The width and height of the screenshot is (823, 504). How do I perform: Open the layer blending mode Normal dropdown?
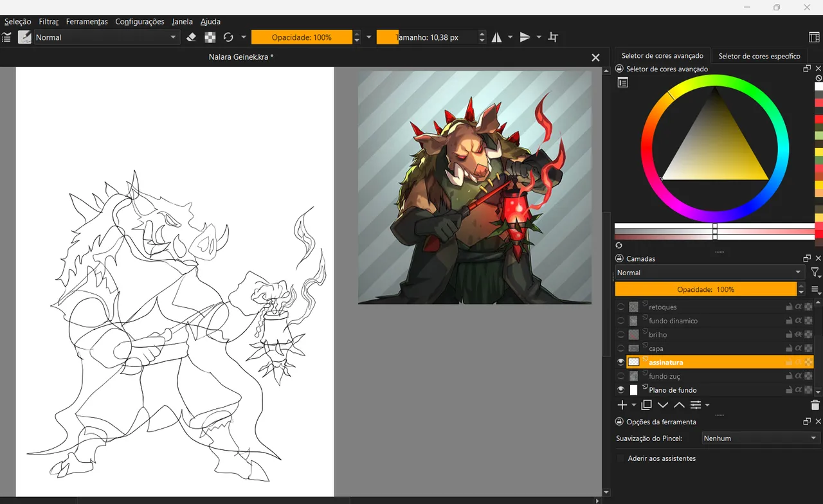coord(710,273)
